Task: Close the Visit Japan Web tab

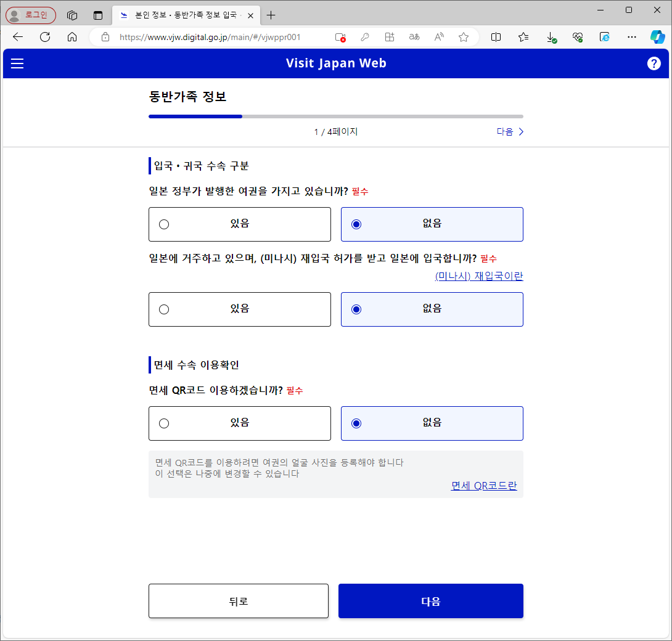Action: tap(251, 15)
